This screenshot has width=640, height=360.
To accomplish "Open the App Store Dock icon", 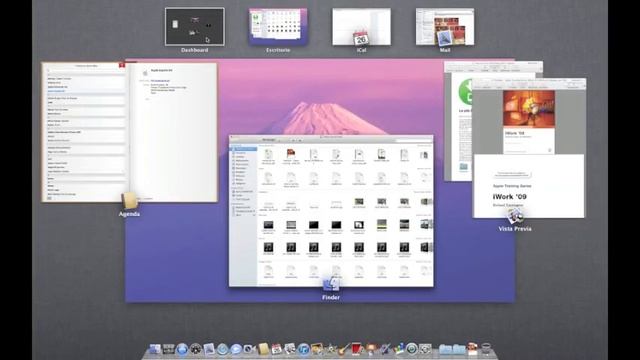I will [182, 349].
